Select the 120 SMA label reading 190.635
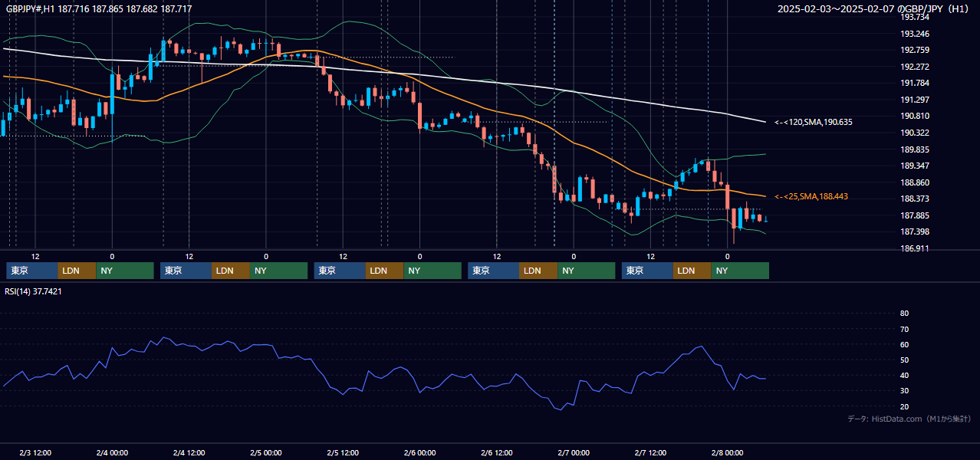980x460 pixels. coord(814,122)
